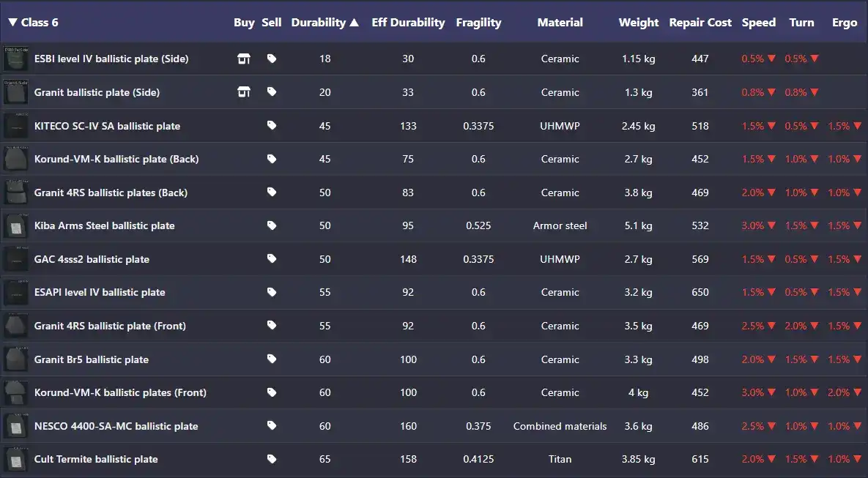Click the sell tag icon for Kiba Arms Steel plate
Viewport: 868px width, 478px height.
point(272,225)
